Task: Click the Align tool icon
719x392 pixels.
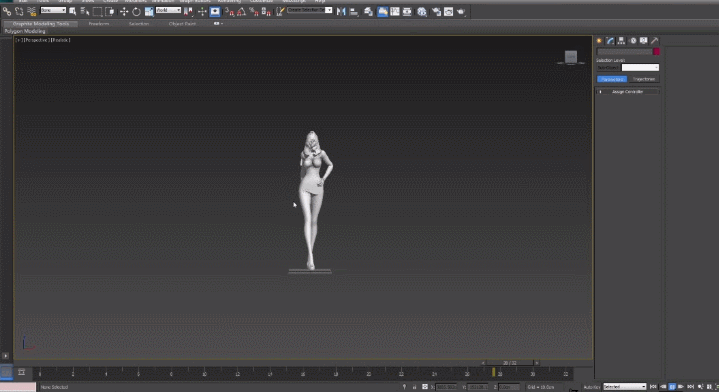Action: coord(354,11)
